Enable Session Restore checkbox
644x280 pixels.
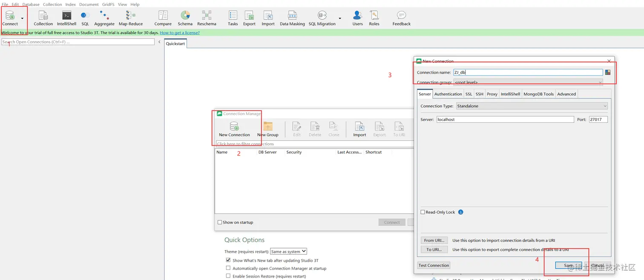[228, 276]
